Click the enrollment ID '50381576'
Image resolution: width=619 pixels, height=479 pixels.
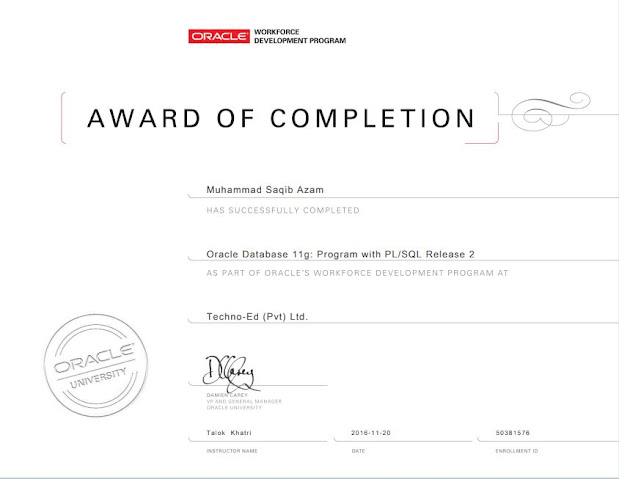click(x=512, y=433)
